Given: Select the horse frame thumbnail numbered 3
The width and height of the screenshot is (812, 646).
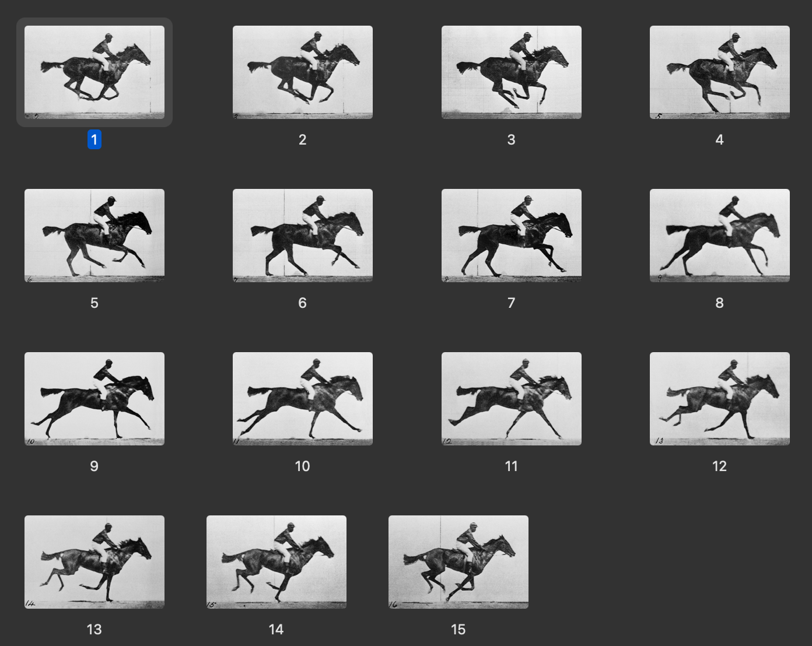Looking at the screenshot, I should [x=512, y=72].
